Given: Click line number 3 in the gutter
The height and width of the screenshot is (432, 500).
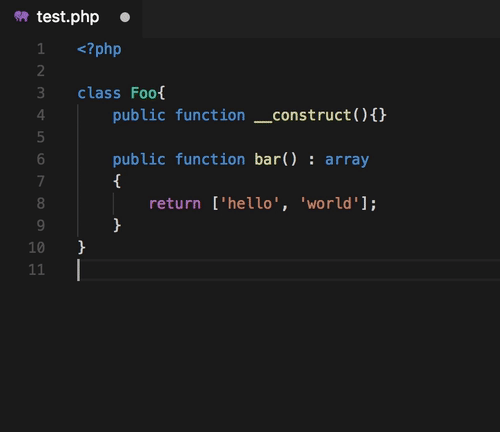Looking at the screenshot, I should tap(41, 93).
